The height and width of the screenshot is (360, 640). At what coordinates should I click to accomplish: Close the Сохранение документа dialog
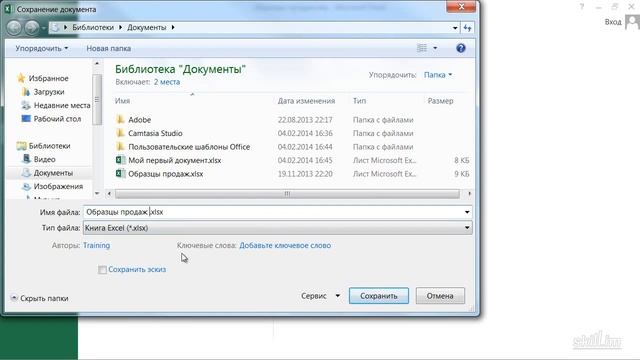coord(461,7)
